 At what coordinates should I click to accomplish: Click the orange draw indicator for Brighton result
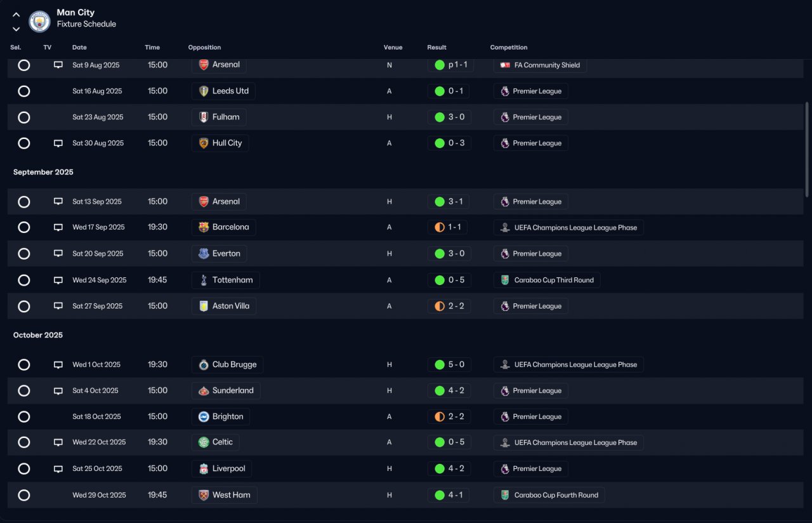(x=439, y=417)
